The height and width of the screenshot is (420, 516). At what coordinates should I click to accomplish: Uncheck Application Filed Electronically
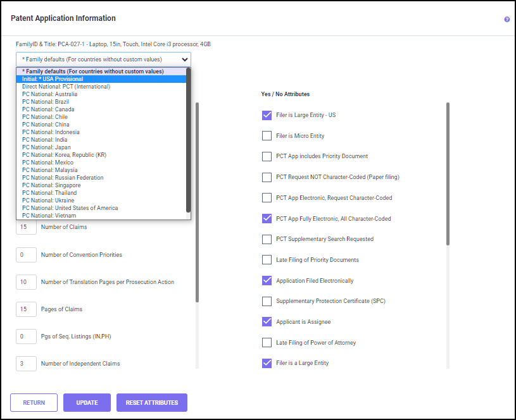[267, 280]
